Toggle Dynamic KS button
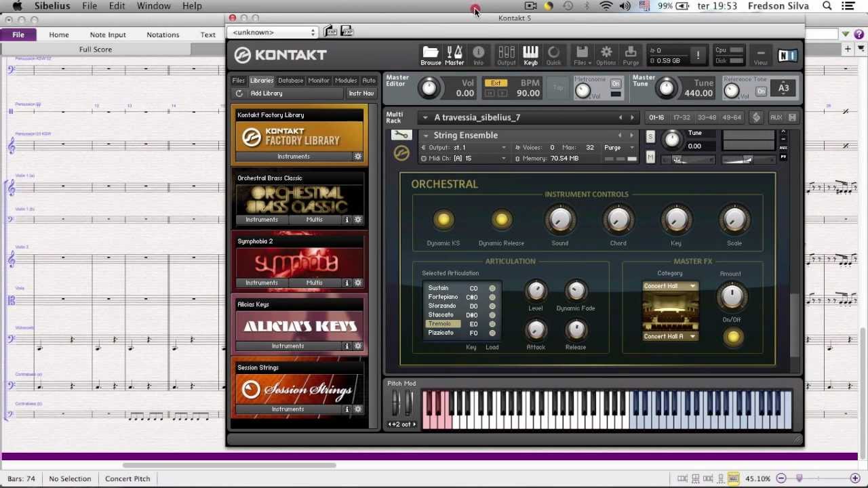 443,220
